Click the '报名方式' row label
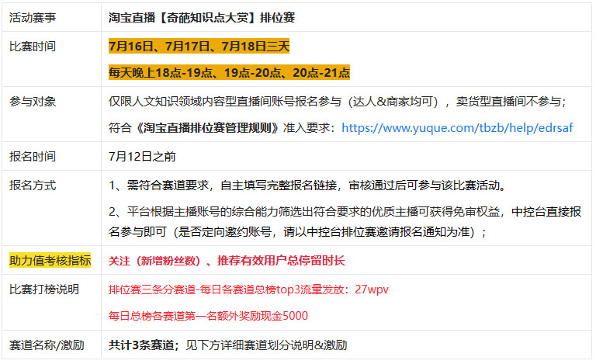The height and width of the screenshot is (364, 596). click(33, 185)
